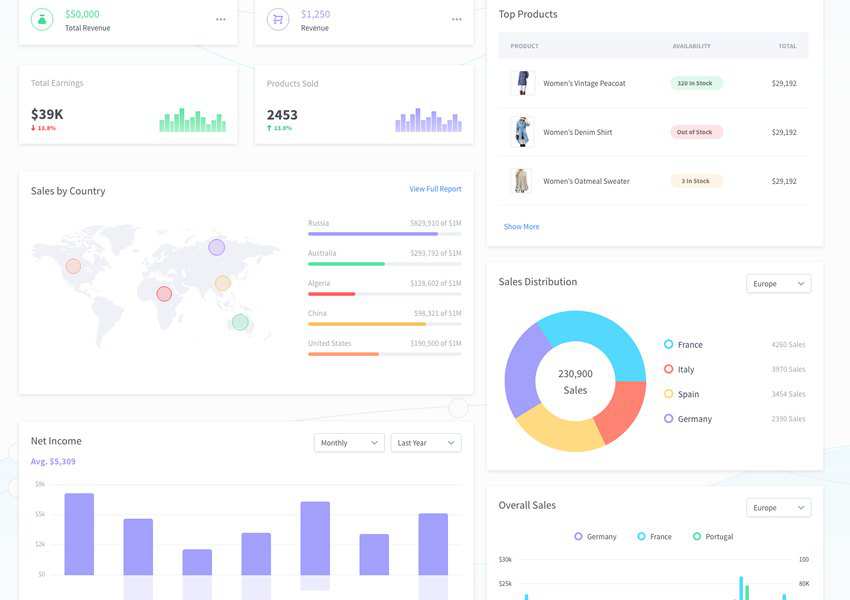The height and width of the screenshot is (600, 850).
Task: Open the Last Year dropdown in Net Income
Action: pyautogui.click(x=425, y=443)
